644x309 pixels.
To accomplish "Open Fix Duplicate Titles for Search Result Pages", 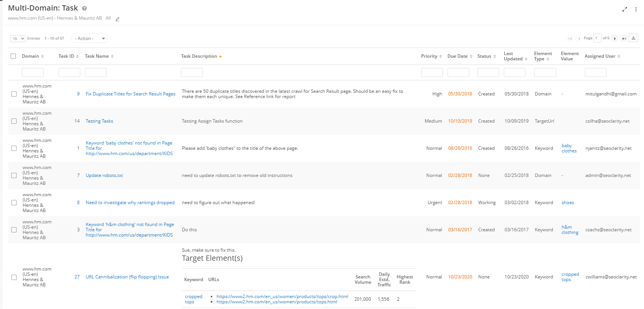I will [130, 94].
